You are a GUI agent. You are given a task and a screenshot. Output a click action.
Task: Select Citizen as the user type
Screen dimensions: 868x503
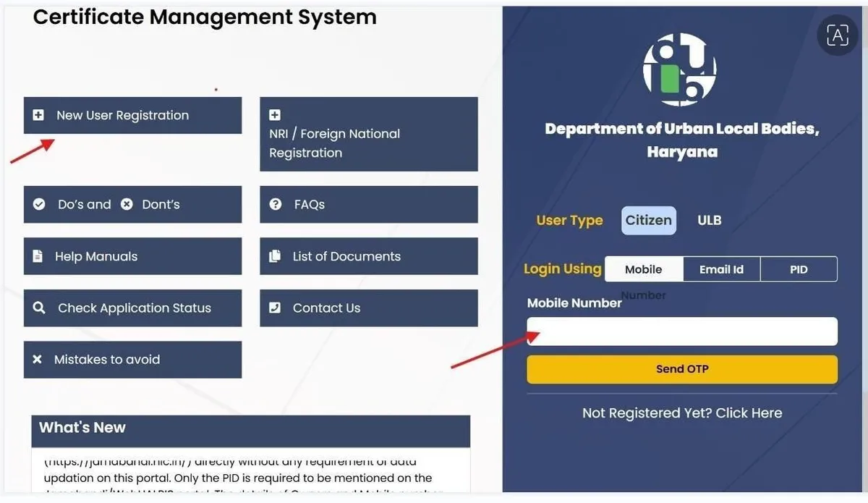tap(648, 220)
